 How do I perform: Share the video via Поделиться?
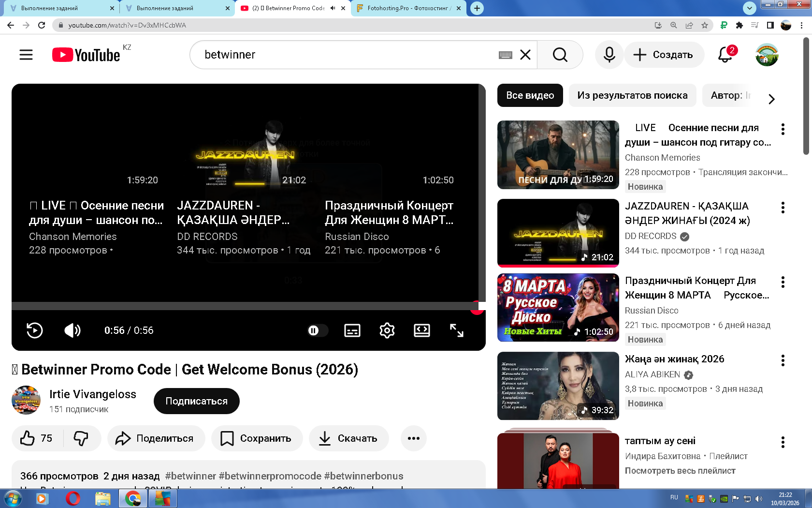click(x=156, y=438)
